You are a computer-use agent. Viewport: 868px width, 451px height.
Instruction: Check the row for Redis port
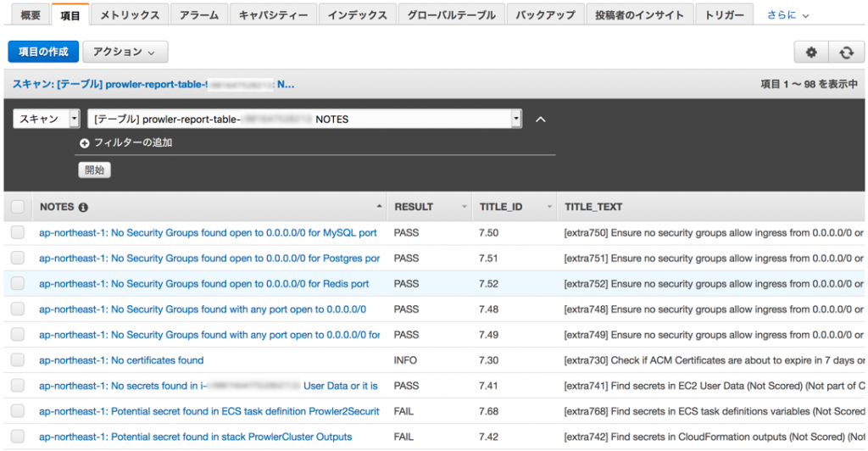point(18,283)
